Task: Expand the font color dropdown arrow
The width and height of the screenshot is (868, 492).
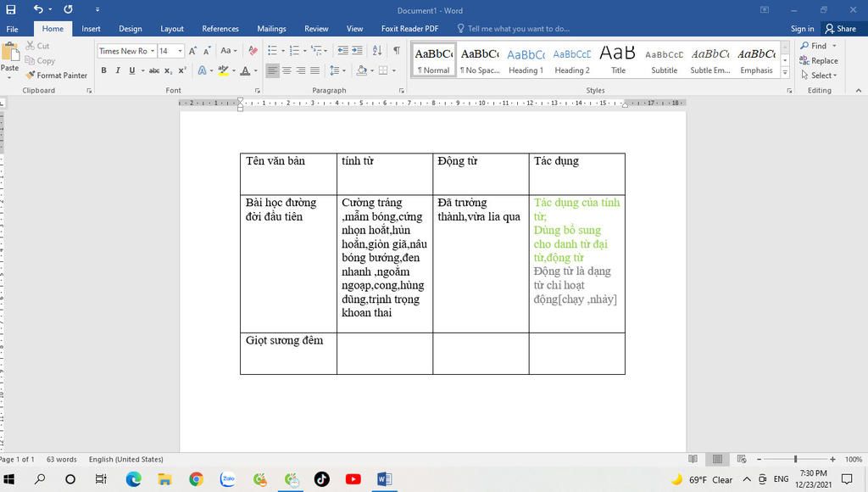Action: point(255,71)
